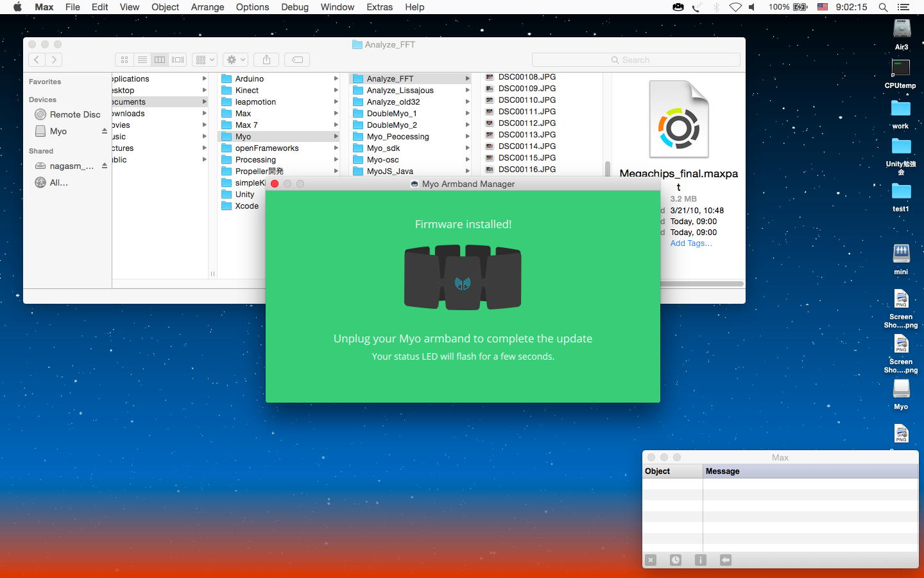Click the arrow beside the DoubleMyo_1 folder
Screen dimensions: 924x578
pyautogui.click(x=468, y=113)
